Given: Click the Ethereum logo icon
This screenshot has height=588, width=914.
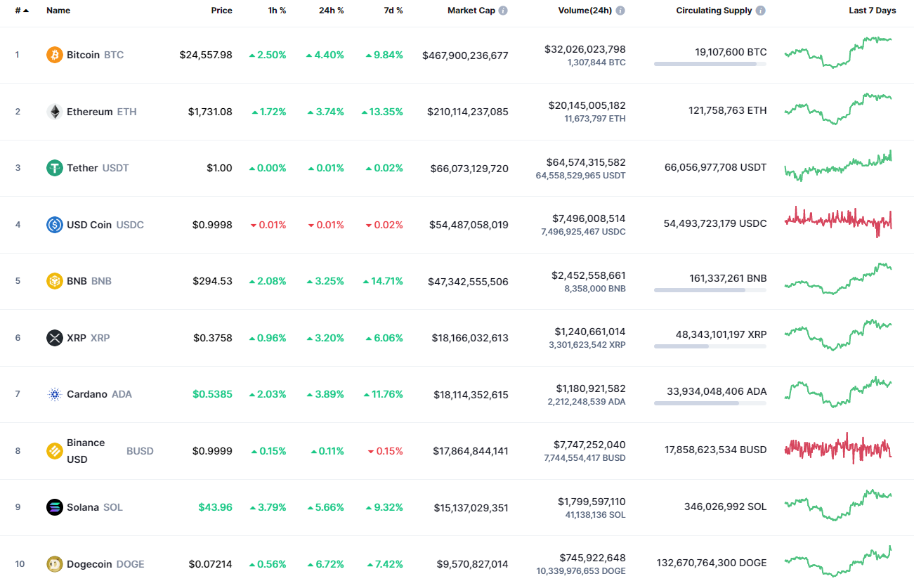Looking at the screenshot, I should coord(54,111).
